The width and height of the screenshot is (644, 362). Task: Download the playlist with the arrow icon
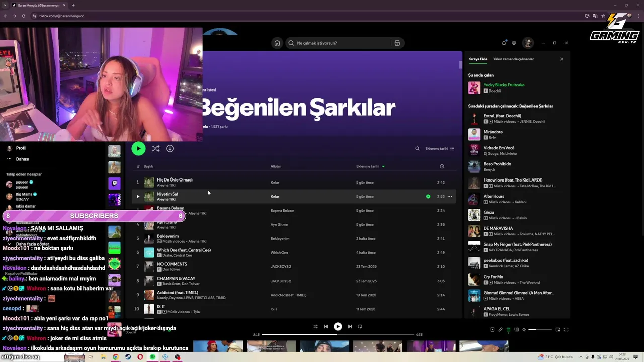coord(170,148)
